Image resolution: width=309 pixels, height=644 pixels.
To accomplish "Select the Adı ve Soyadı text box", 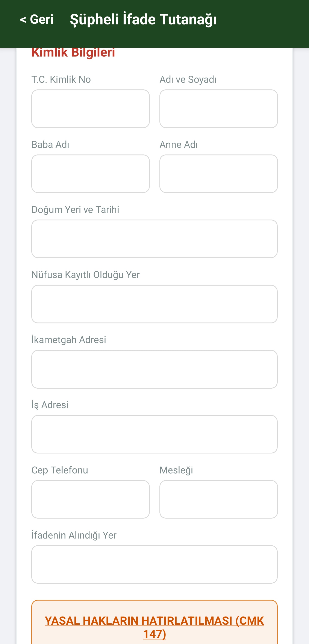I will click(x=219, y=109).
